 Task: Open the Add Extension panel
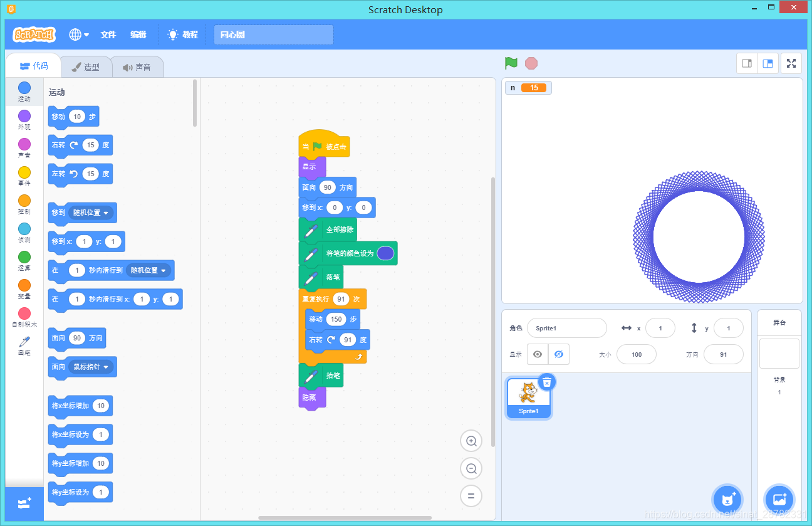[x=24, y=503]
